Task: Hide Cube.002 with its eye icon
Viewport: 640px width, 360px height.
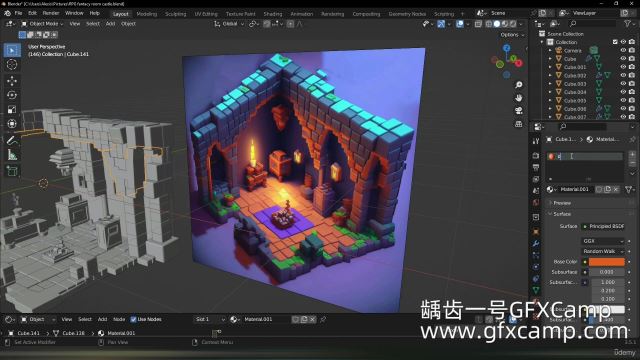Action: click(x=623, y=75)
